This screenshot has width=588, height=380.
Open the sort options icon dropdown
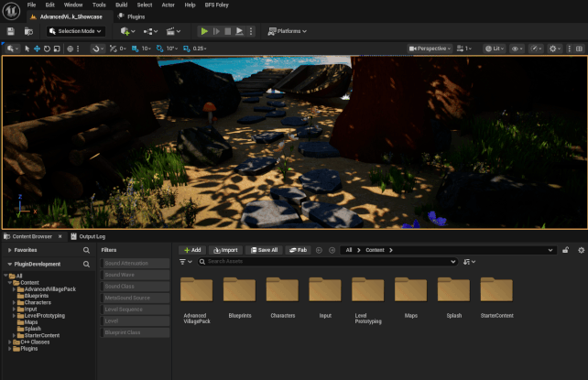469,262
